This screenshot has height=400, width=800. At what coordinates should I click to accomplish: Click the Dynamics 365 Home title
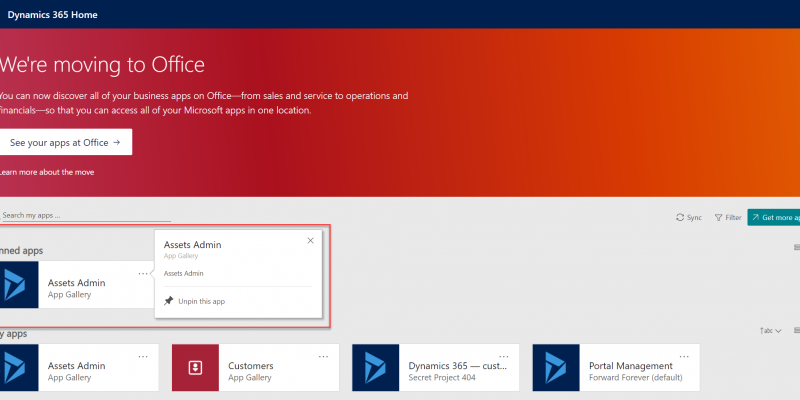pos(53,15)
